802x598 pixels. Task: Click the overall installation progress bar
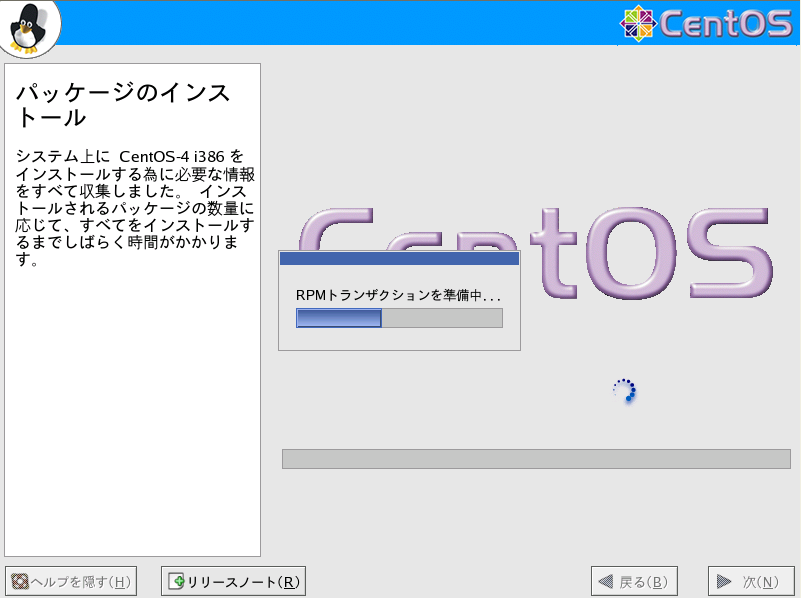point(537,459)
